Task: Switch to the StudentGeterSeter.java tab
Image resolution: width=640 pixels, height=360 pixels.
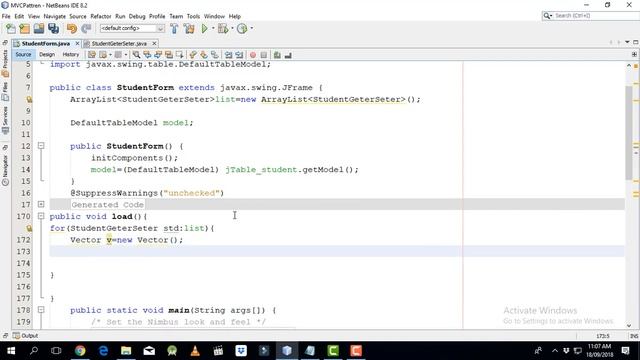Action: [119, 43]
